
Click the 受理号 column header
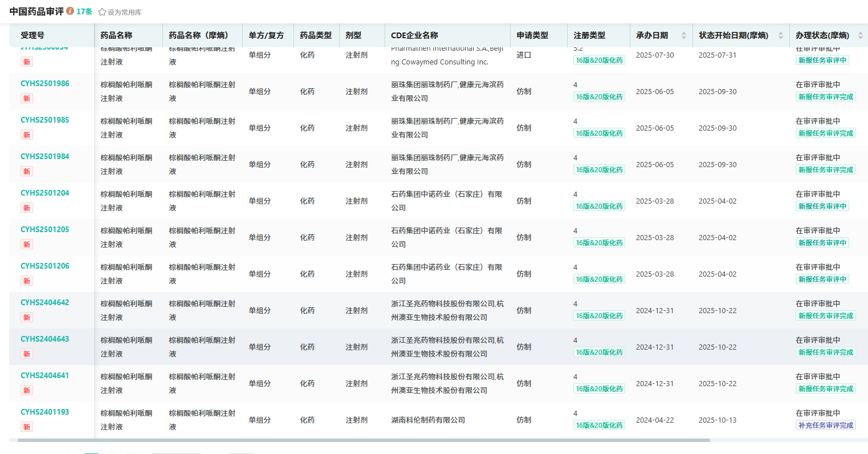pyautogui.click(x=32, y=35)
